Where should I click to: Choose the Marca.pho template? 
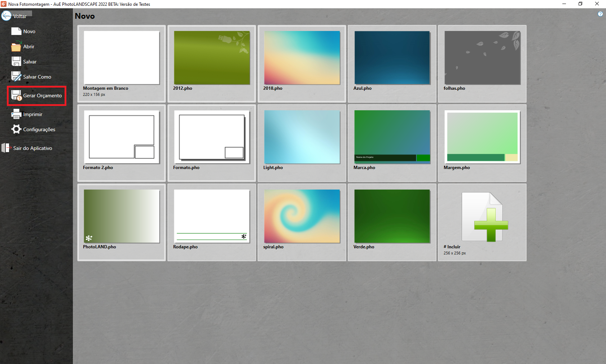tap(392, 137)
